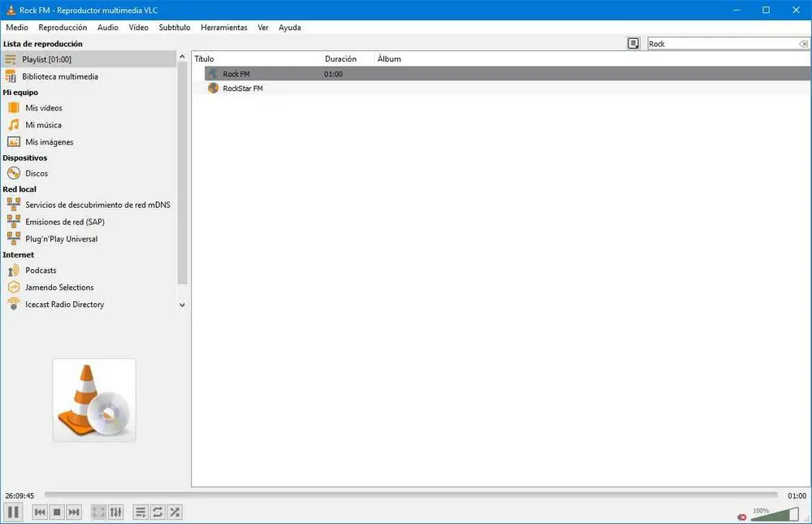Open the Medio menu
The image size is (812, 524).
[x=17, y=28]
